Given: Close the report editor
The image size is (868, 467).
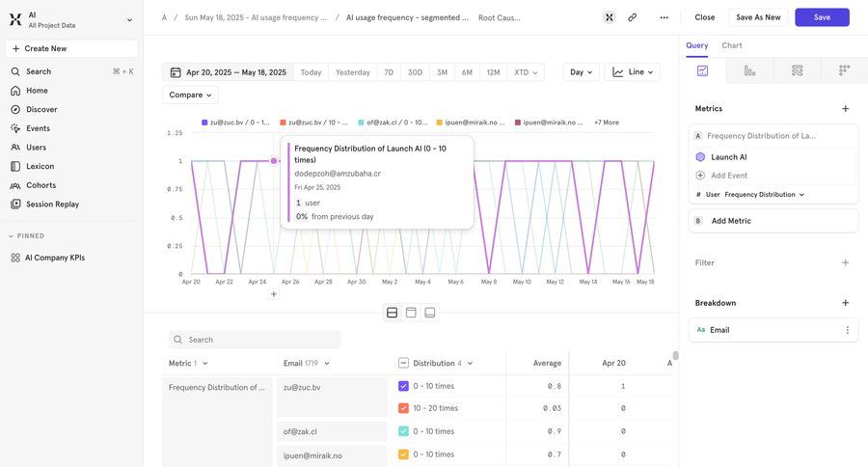Looking at the screenshot, I should tap(705, 17).
